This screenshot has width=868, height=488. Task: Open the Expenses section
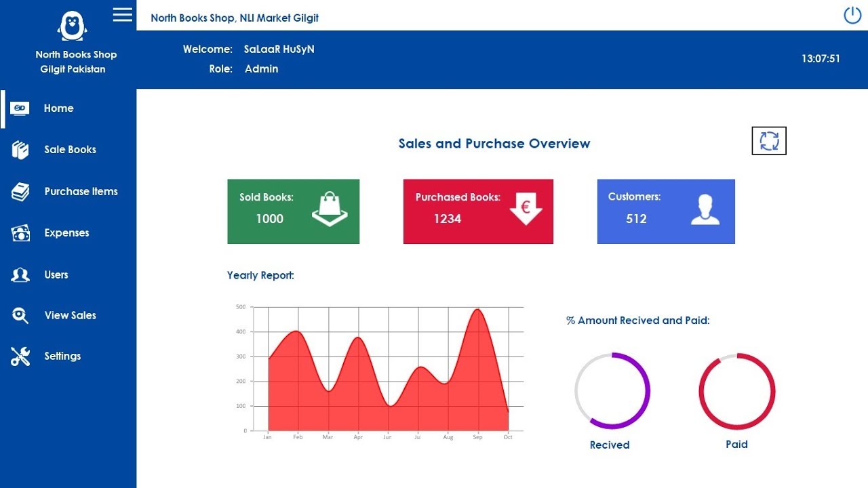(66, 233)
